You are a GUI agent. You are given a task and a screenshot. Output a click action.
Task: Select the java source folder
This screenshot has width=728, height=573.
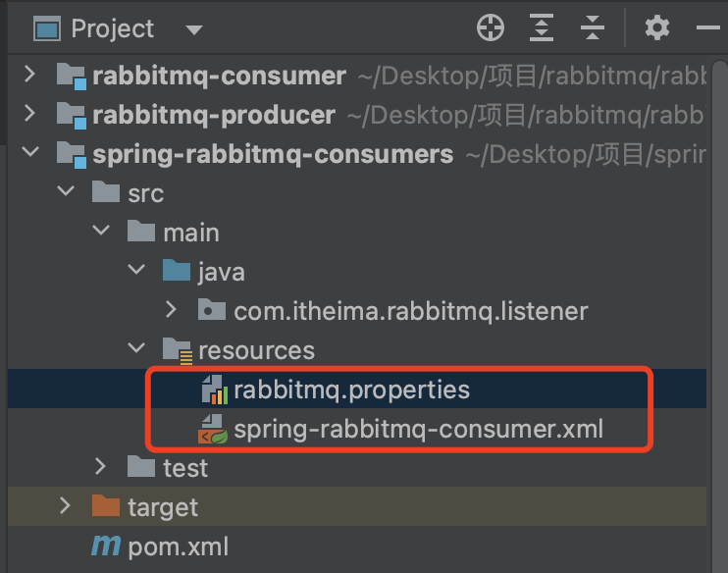point(221,272)
